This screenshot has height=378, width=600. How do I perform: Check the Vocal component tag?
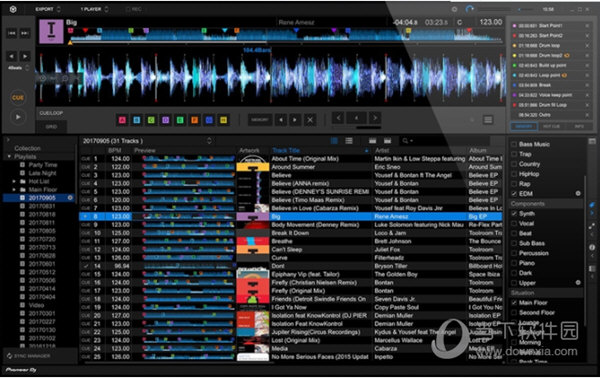(514, 223)
